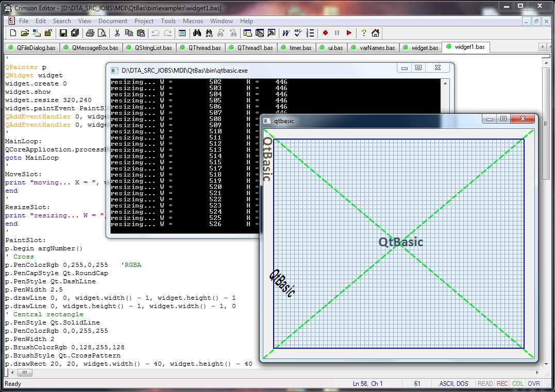
Task: Click the Save disk icon in the toolbar
Action: [63, 33]
